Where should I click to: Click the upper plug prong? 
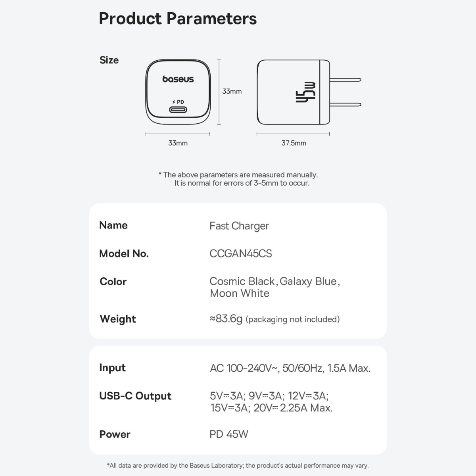345,80
